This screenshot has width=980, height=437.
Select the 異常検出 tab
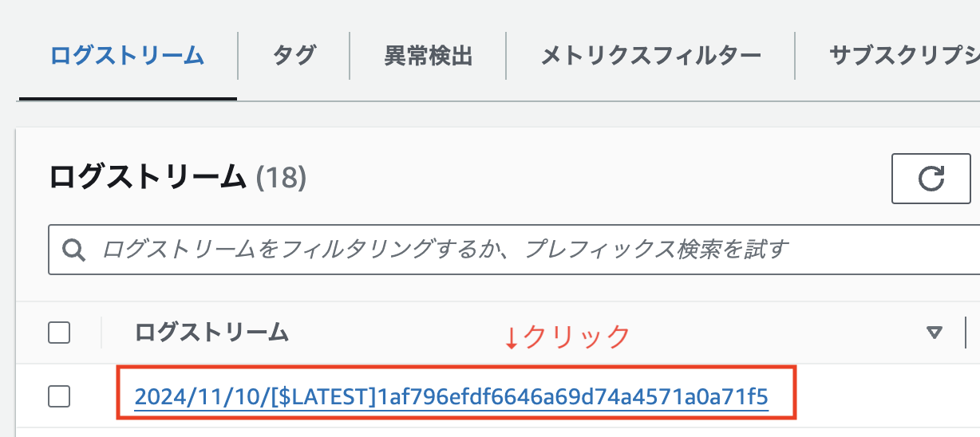coord(429,56)
